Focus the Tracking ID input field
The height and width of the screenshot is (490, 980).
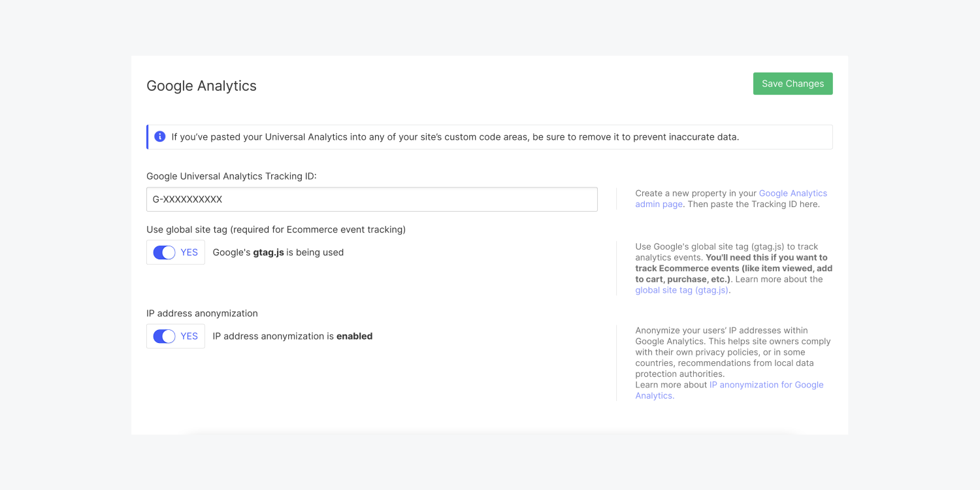(372, 199)
